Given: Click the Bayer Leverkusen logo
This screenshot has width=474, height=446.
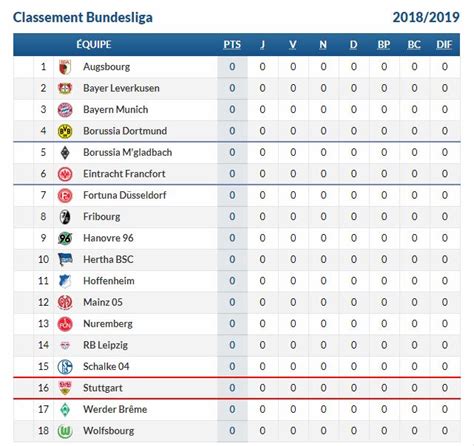Looking at the screenshot, I should [65, 88].
